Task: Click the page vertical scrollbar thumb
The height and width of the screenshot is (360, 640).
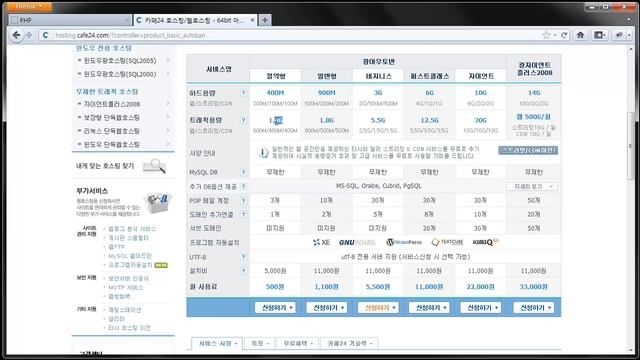Action: click(631, 145)
